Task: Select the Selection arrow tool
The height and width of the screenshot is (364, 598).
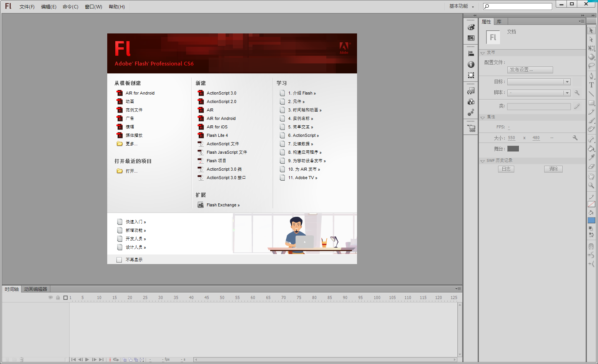Action: click(x=591, y=30)
